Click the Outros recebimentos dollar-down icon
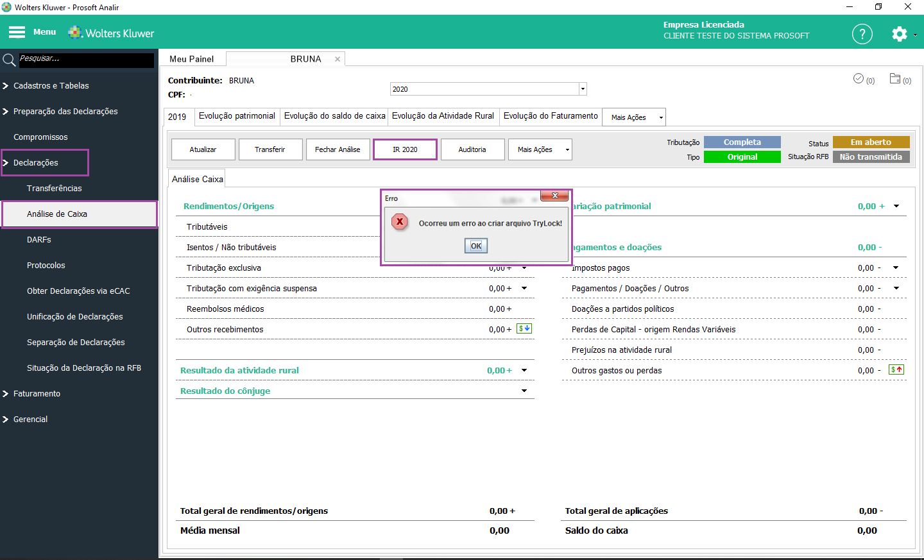Screen dimensions: 924x560 (x=524, y=328)
